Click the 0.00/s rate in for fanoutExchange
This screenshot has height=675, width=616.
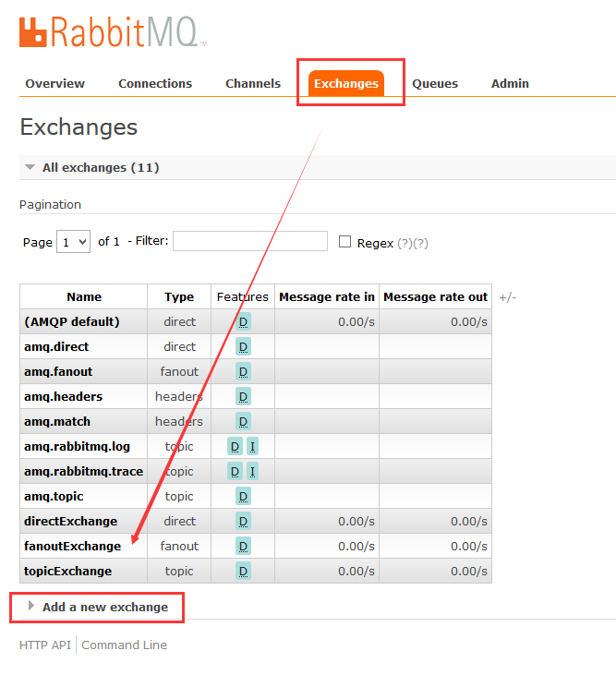356,547
